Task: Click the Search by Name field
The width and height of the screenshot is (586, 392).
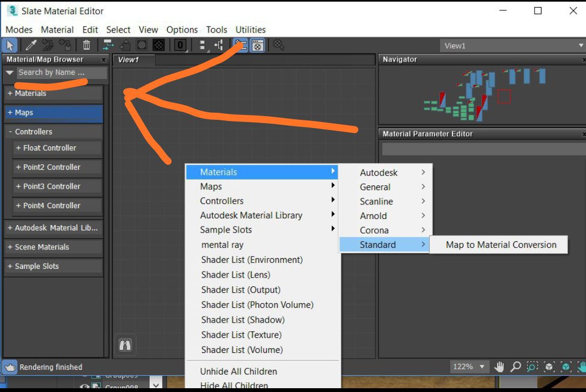Action: (x=62, y=73)
